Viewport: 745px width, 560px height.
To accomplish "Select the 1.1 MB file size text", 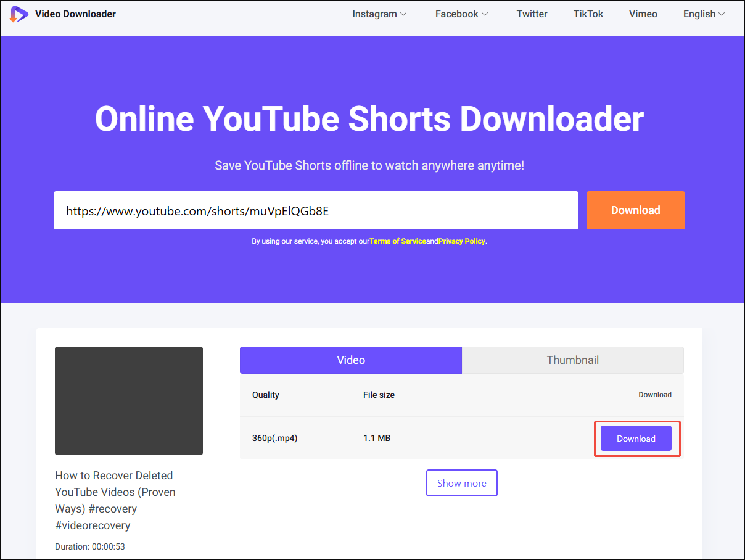I will click(377, 438).
